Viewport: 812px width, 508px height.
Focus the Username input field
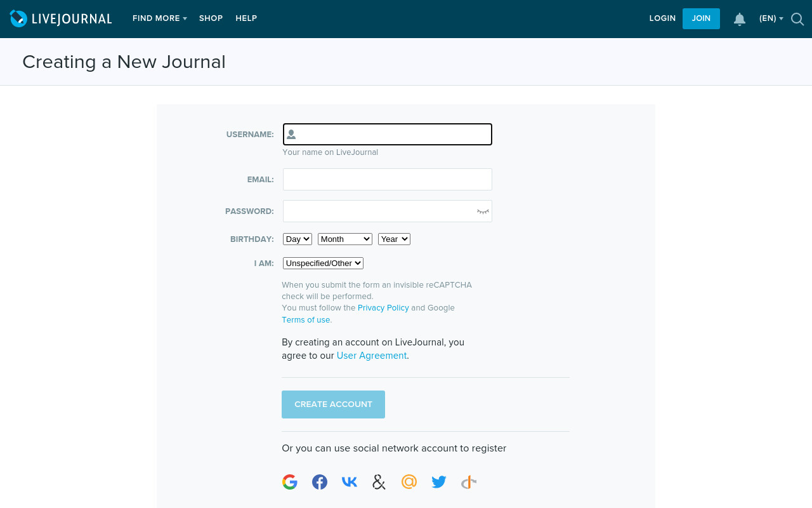pyautogui.click(x=388, y=134)
